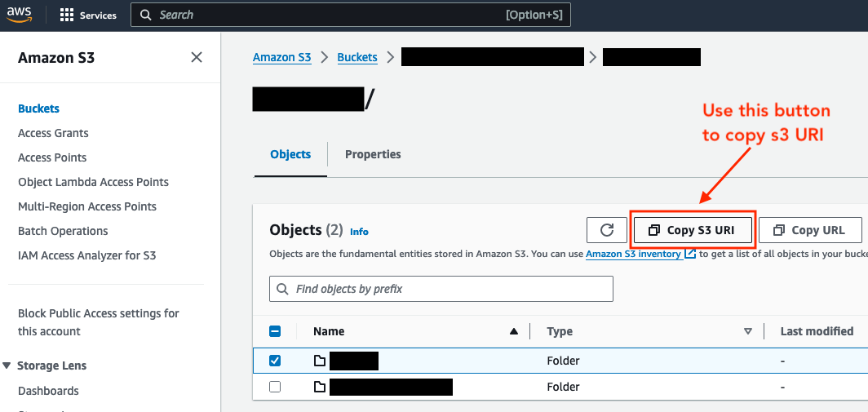
Task: Open IAM Access Analyzer for S3
Action: coord(87,255)
